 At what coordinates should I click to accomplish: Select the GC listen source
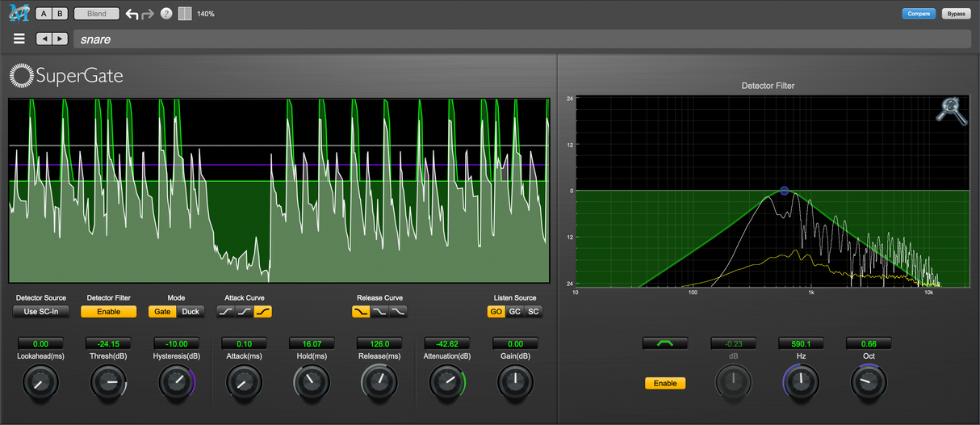pyautogui.click(x=515, y=312)
